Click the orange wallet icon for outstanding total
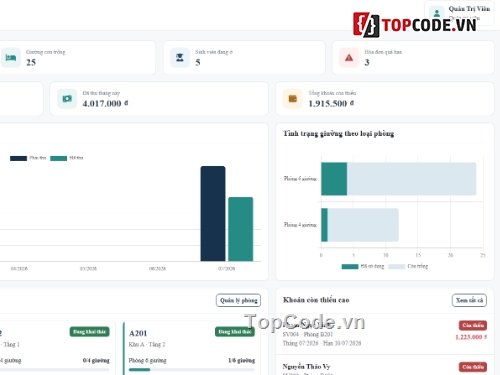500x375 pixels. click(x=293, y=99)
